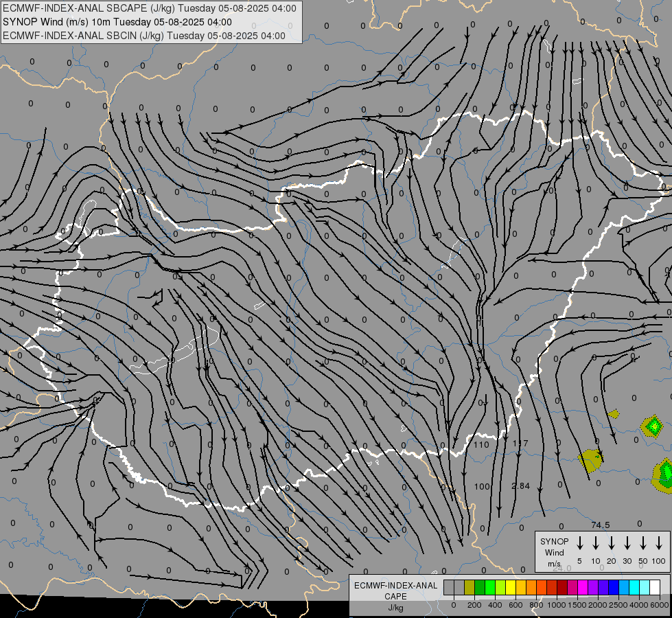Pick the 50 m/s wind arrow symbol

[x=643, y=543]
